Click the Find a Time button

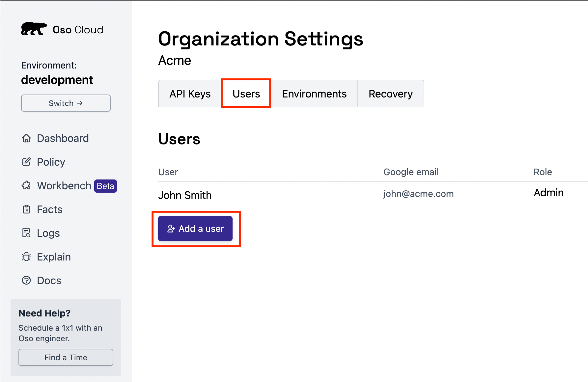point(66,357)
